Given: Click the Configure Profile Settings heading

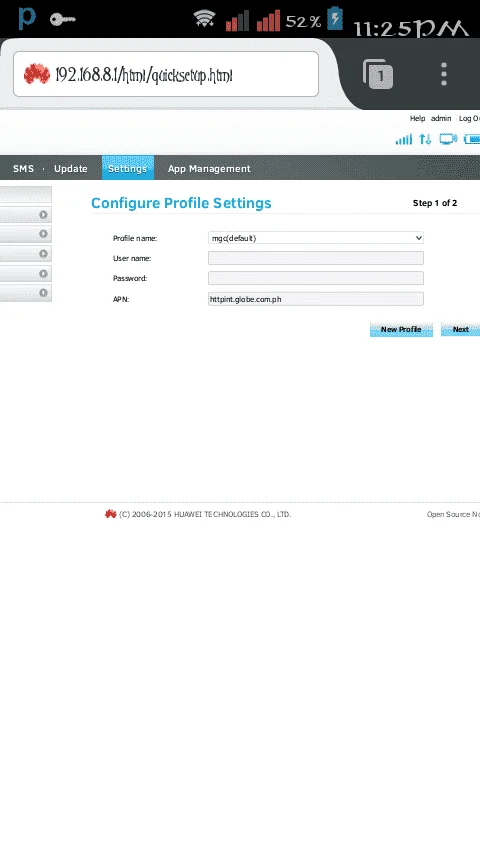Looking at the screenshot, I should [x=181, y=203].
